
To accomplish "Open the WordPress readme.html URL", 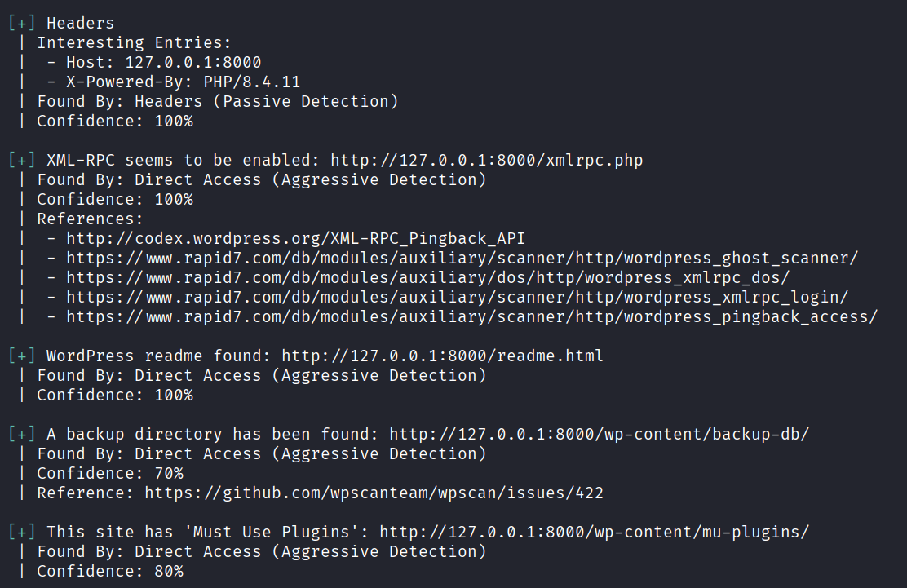I will 442,356.
